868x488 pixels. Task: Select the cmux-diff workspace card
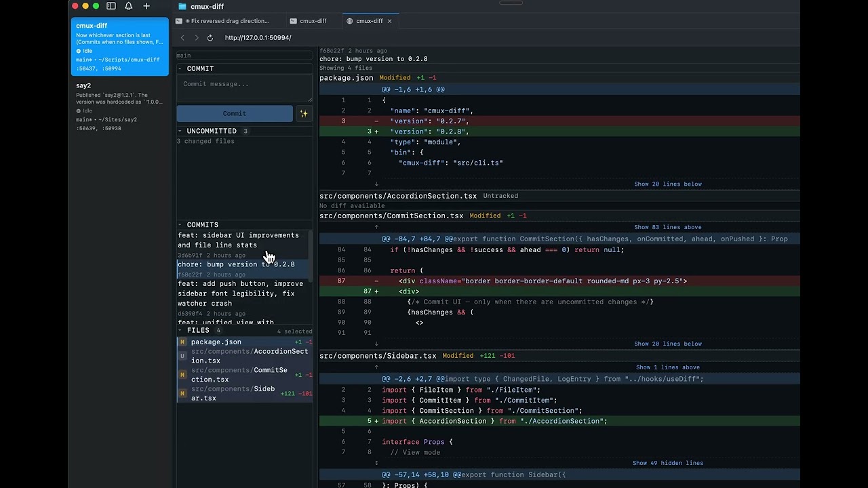120,46
